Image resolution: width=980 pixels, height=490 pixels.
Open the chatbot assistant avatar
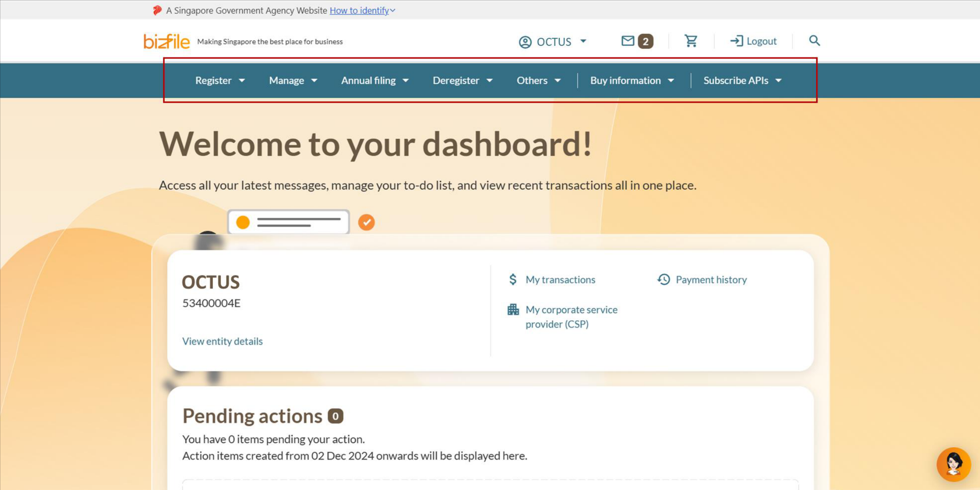954,464
